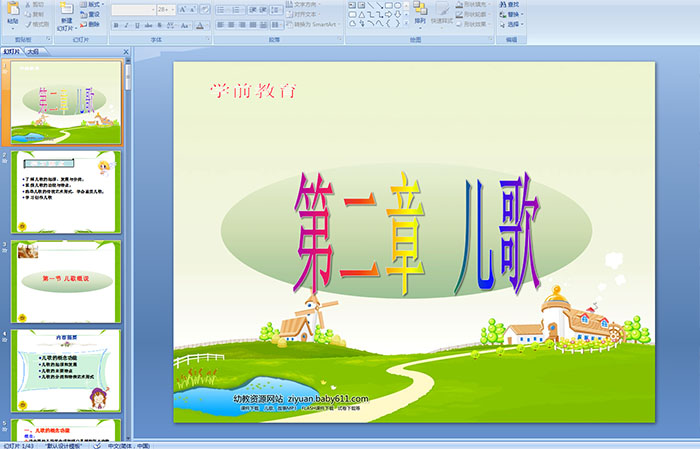The image size is (700, 449).
Task: Toggle text shadow formatting
Action: click(159, 25)
